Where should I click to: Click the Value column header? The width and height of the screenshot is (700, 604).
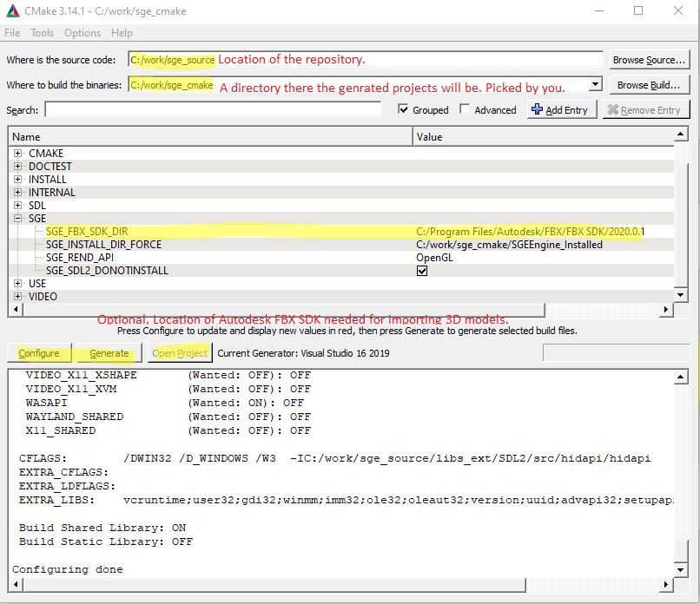click(544, 137)
